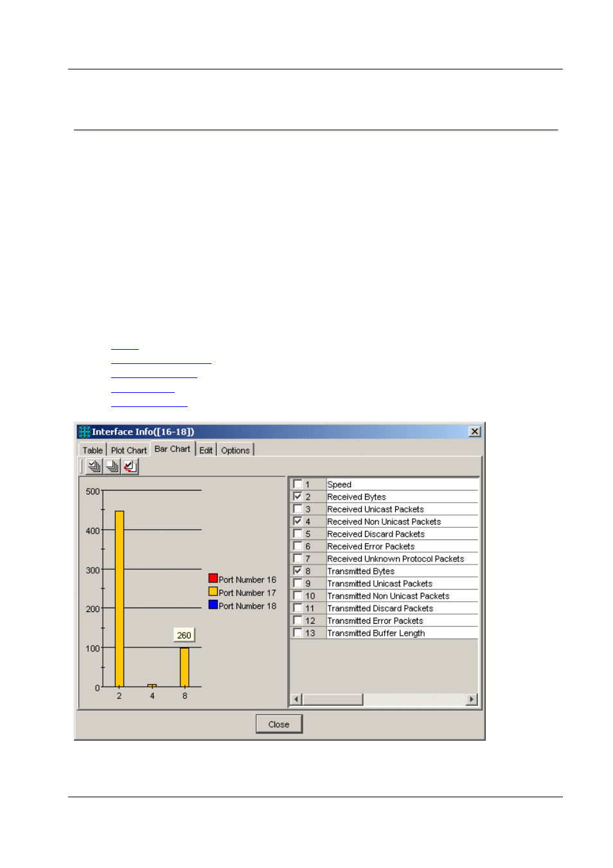This screenshot has height=868, width=613.
Task: Check Transmitted Error Packets checkbox
Action: click(x=298, y=620)
